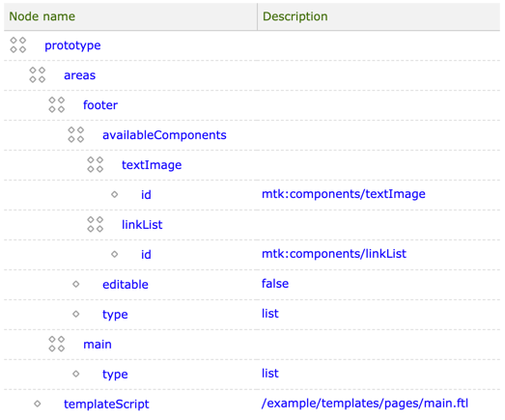Click the node icon next to areas
The width and height of the screenshot is (505, 420).
pos(38,75)
